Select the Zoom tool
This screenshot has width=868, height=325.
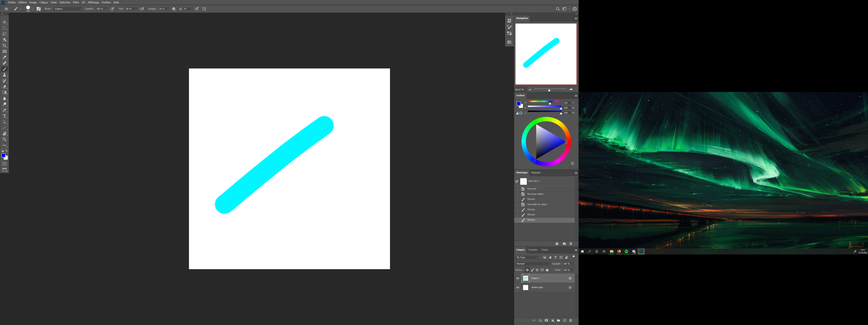(5, 139)
